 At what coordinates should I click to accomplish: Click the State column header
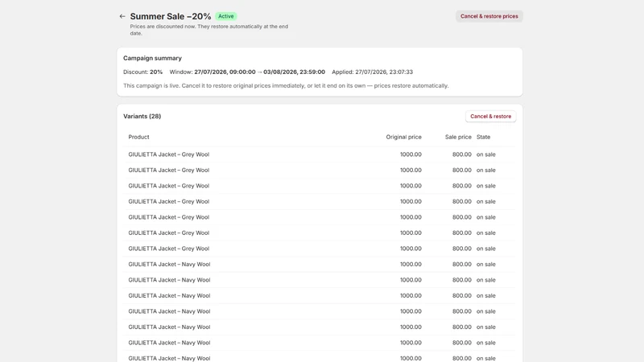point(483,137)
